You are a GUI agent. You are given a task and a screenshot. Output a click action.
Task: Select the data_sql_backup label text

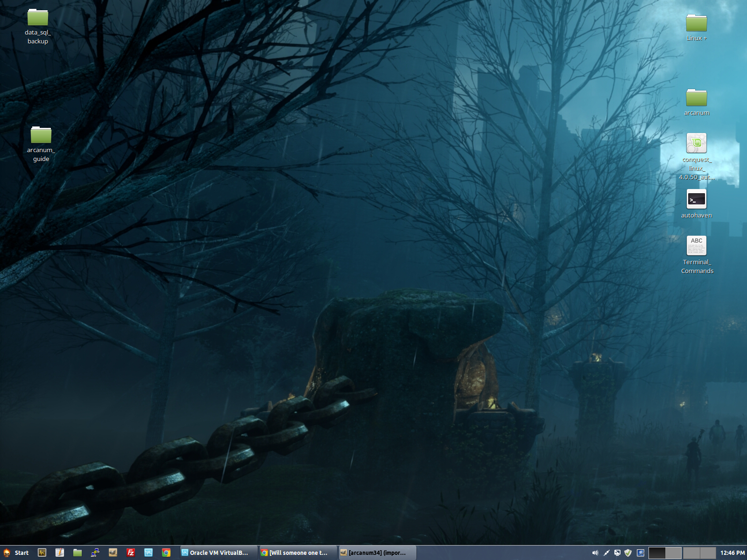click(38, 37)
